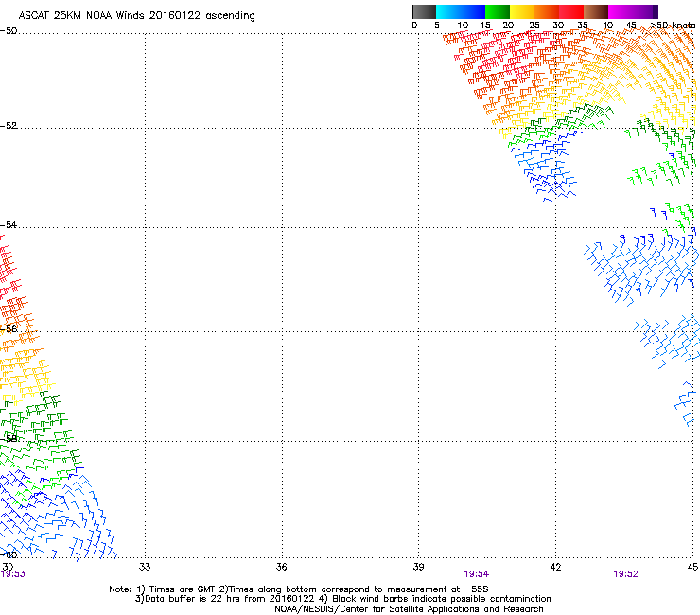This screenshot has height=615, width=700.
Task: Click the 19:52 swath time label
Action: click(x=626, y=574)
